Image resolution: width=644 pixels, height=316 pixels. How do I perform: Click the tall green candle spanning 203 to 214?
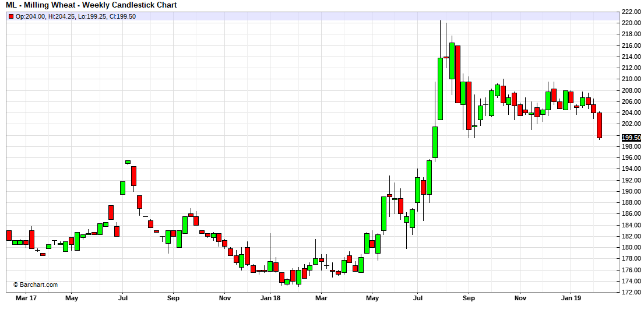click(x=440, y=89)
